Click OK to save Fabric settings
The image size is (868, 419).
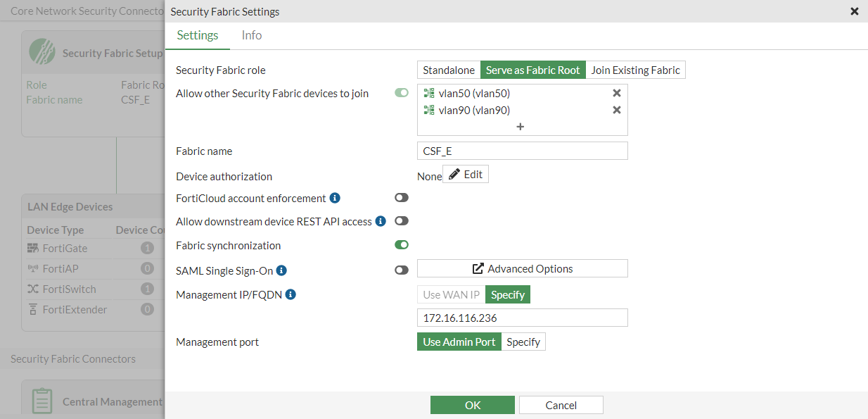point(472,405)
